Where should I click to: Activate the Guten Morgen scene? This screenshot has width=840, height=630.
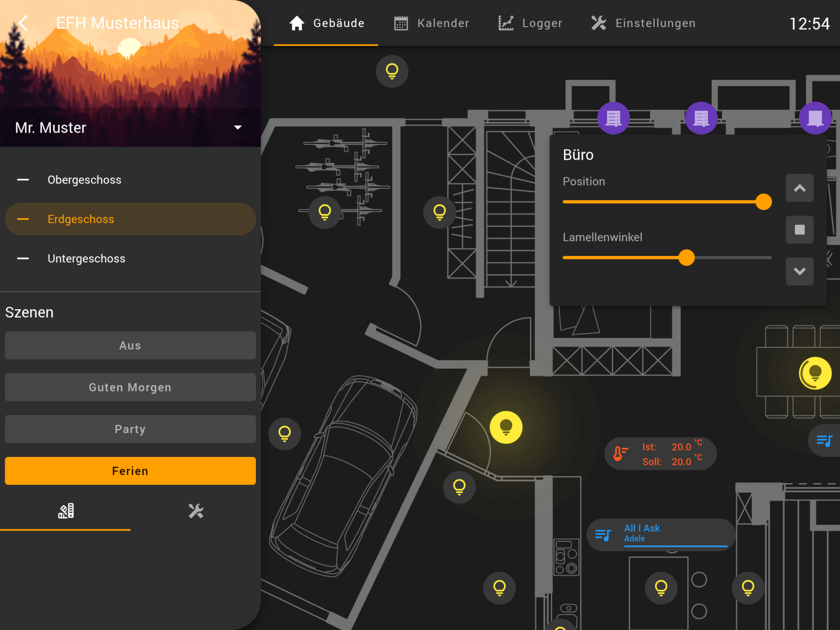[130, 387]
